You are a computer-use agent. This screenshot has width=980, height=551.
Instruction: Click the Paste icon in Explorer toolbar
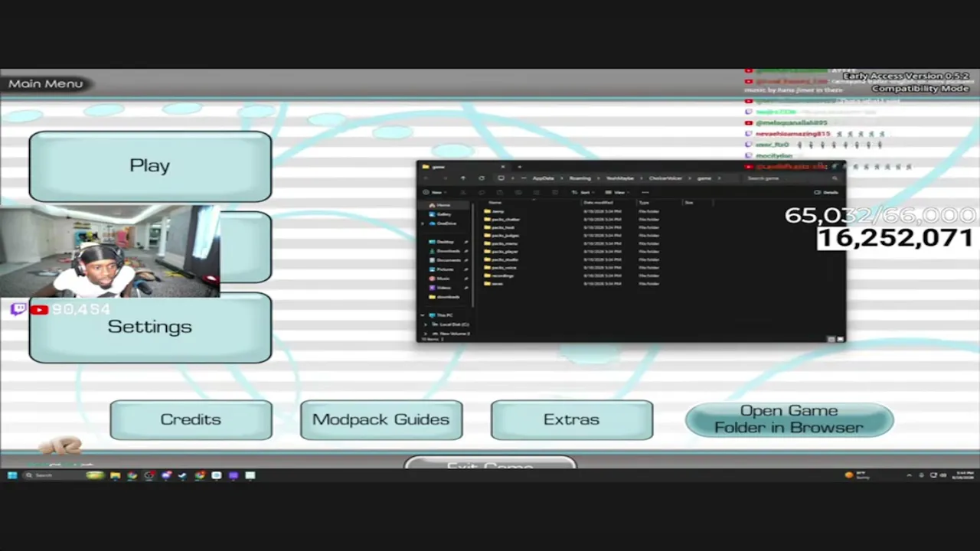(500, 192)
